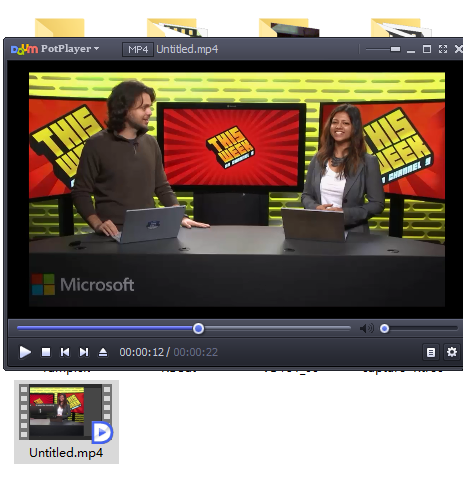
Task: Click the seek bar handle
Action: (x=199, y=329)
